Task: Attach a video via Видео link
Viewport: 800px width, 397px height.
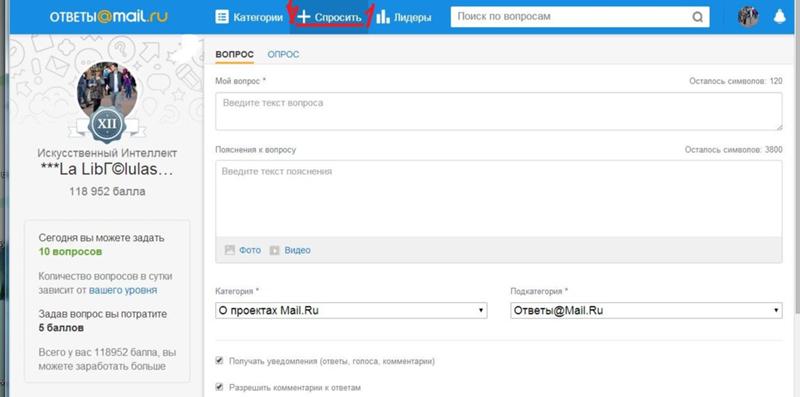Action: coord(297,250)
